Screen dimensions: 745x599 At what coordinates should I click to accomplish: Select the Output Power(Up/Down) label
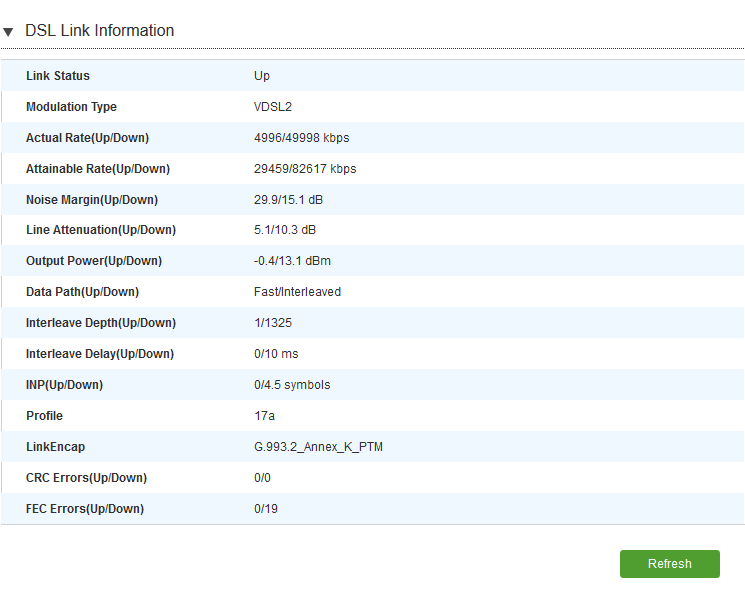[94, 261]
